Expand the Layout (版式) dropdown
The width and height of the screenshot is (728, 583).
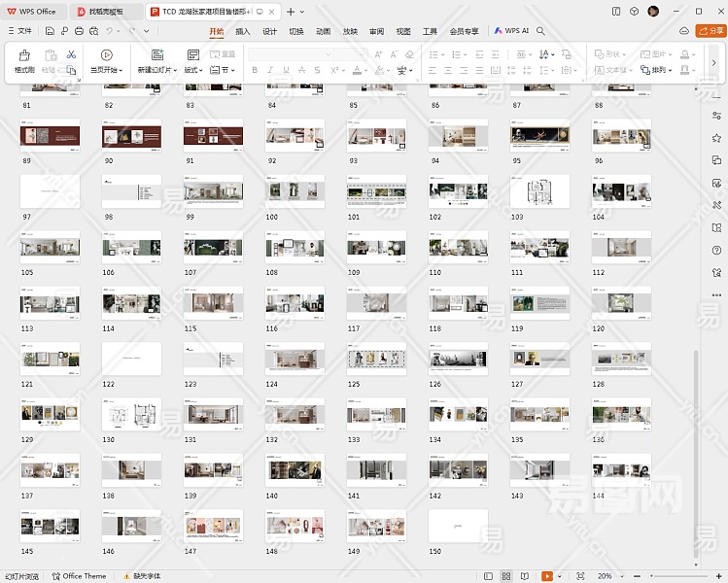pos(193,70)
